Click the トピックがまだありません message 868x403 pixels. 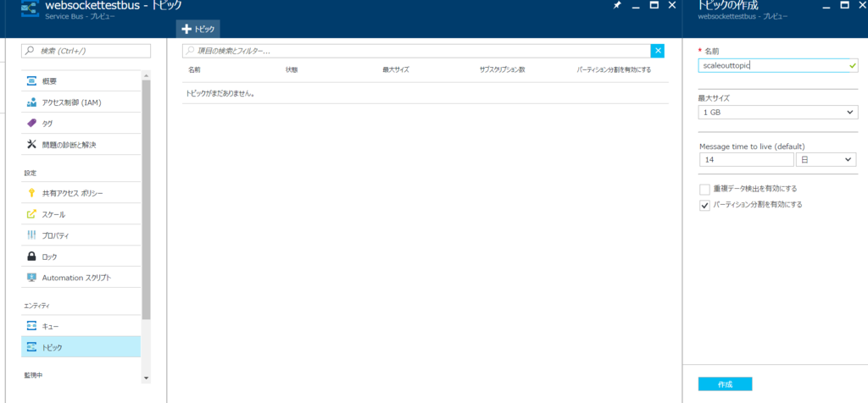click(x=220, y=93)
